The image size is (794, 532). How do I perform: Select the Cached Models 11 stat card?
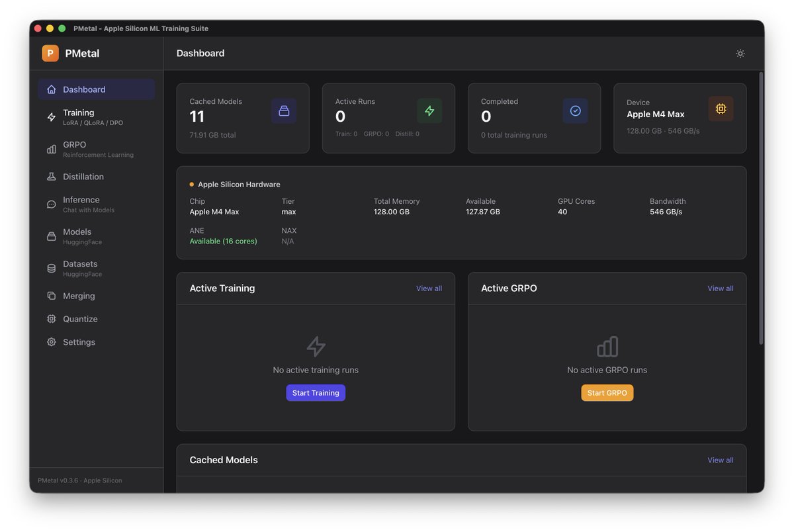[243, 118]
